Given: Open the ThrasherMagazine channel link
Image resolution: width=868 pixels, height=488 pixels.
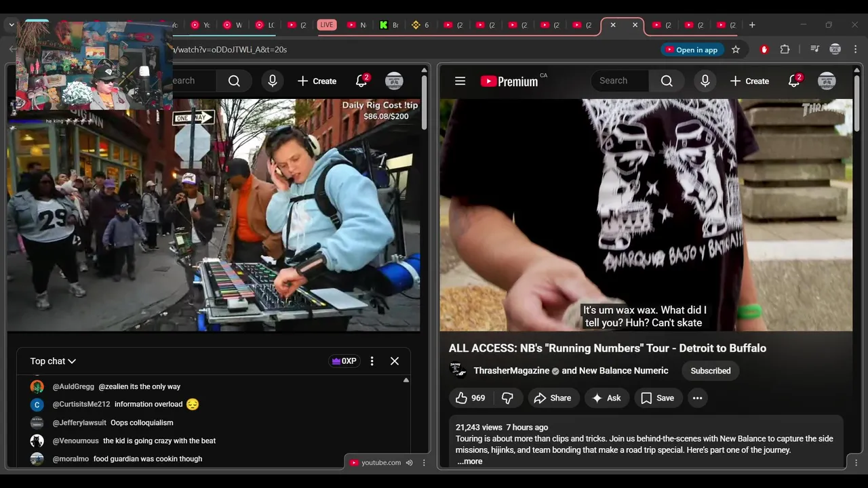Looking at the screenshot, I should coord(511,371).
